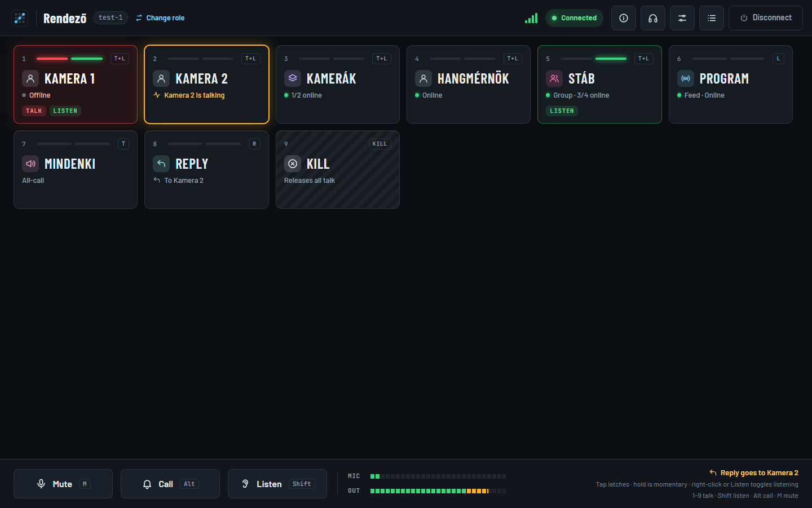The width and height of the screenshot is (812, 508).
Task: Click the Change role link
Action: 160,18
